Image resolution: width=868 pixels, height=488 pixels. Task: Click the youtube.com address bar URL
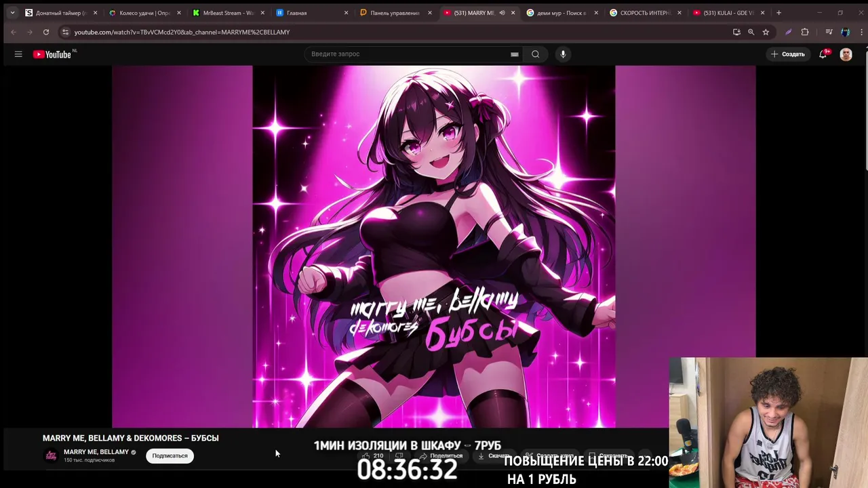click(182, 32)
